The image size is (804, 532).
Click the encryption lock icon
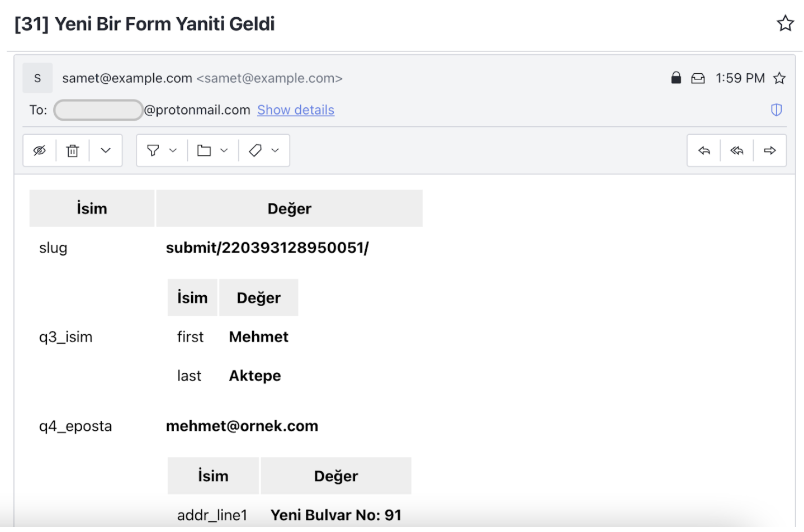676,78
